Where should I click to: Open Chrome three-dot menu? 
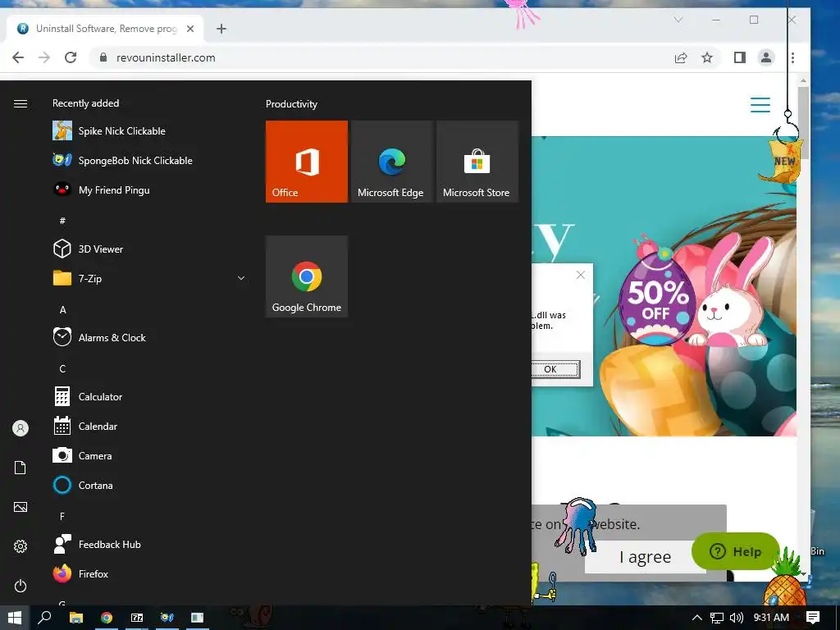pyautogui.click(x=793, y=57)
